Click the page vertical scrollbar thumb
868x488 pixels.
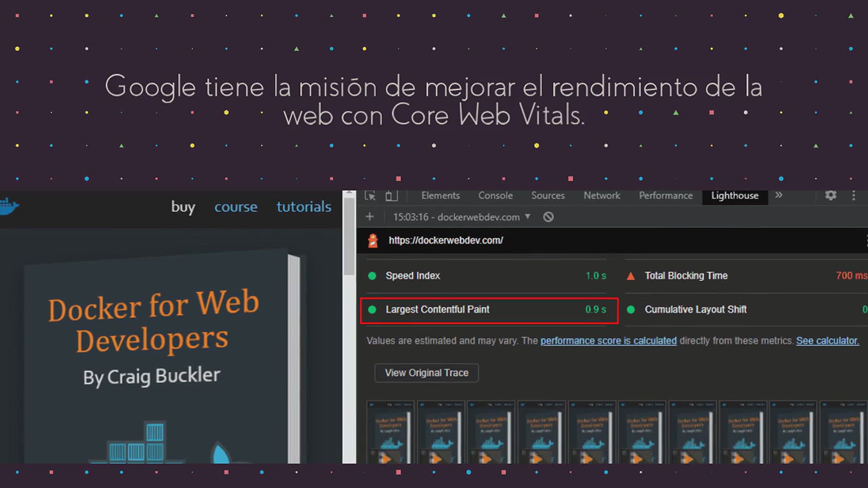coord(349,237)
